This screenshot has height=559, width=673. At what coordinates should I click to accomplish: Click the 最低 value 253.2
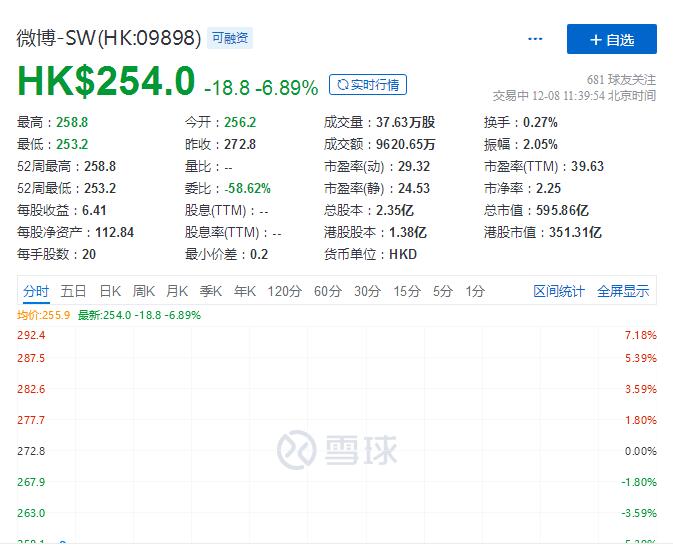[72, 144]
